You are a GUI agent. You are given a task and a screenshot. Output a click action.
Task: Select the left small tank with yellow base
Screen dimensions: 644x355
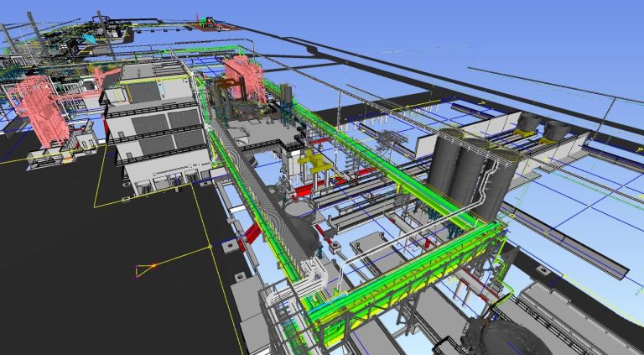[x=527, y=123]
